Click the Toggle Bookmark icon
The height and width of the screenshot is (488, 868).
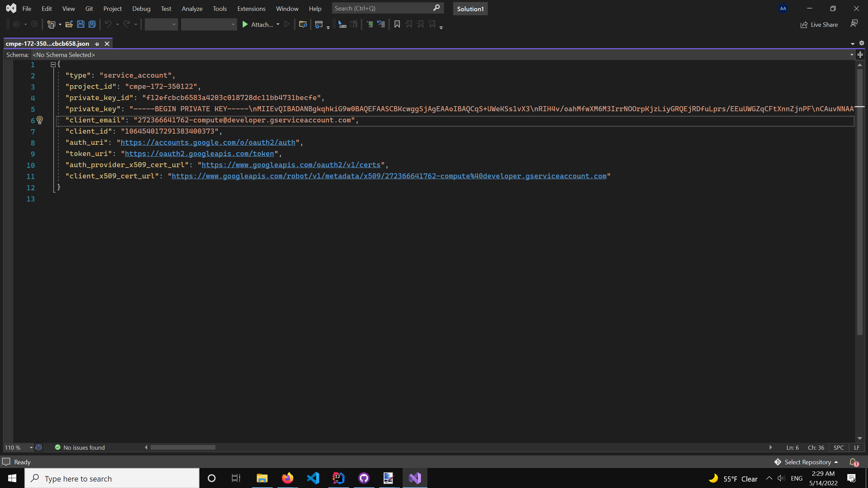tap(397, 24)
